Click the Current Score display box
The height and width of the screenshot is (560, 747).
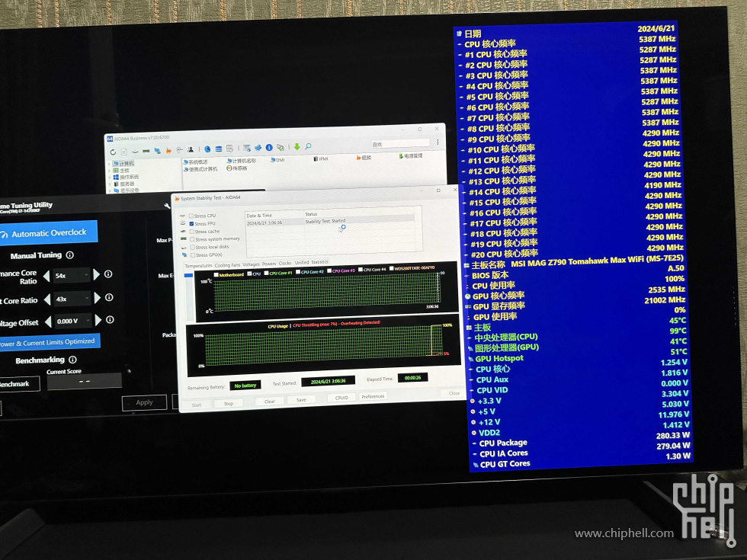[85, 382]
